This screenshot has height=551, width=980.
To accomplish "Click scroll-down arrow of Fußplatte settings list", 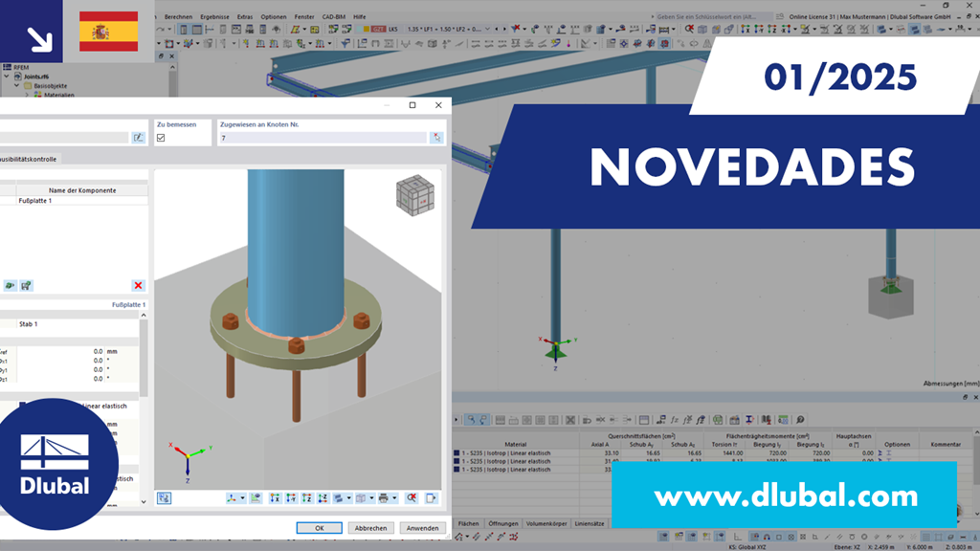I will [x=144, y=501].
